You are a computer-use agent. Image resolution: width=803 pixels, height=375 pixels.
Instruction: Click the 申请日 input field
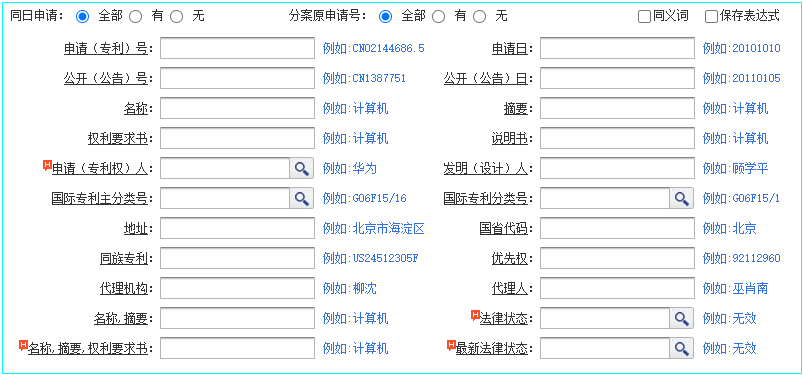(x=617, y=48)
